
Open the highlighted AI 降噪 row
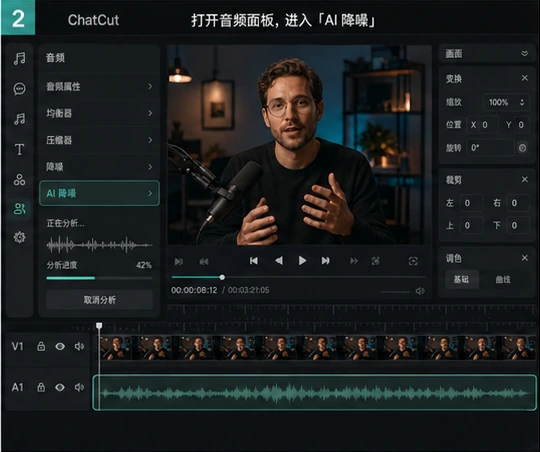click(x=99, y=193)
